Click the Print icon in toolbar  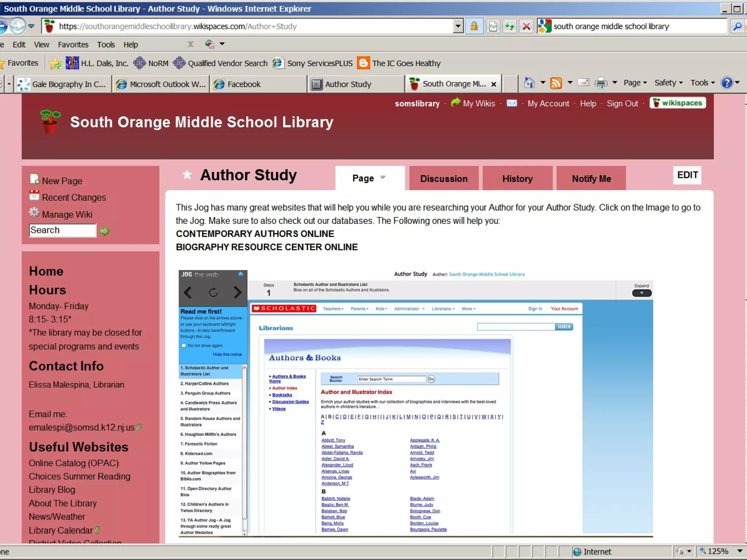[600, 83]
